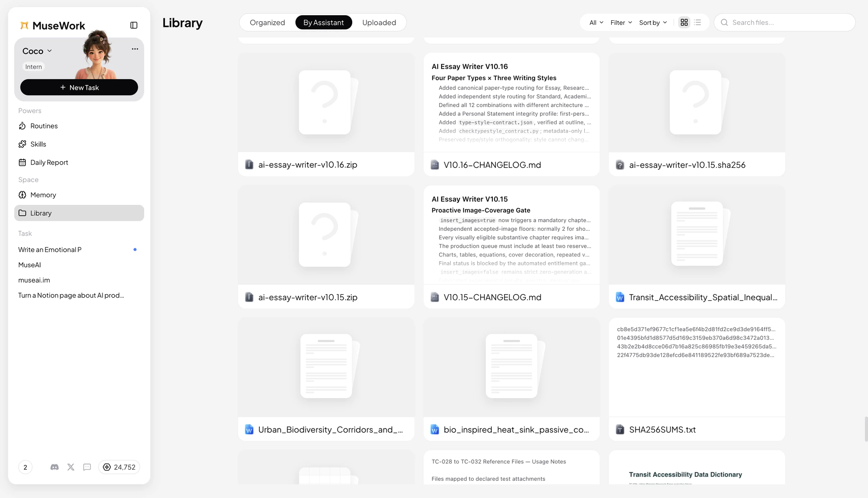Click the markdown icon for V10.16-CHANGELOG.md

[x=435, y=165]
